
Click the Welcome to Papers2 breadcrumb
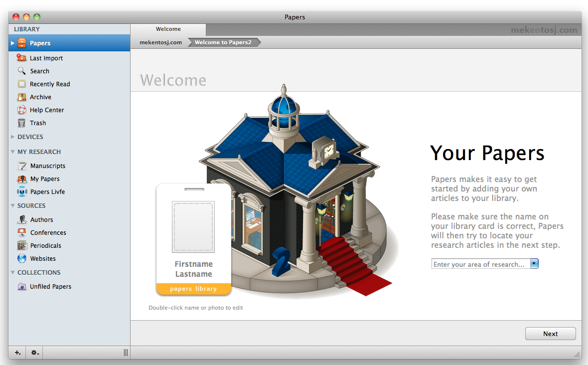[223, 42]
